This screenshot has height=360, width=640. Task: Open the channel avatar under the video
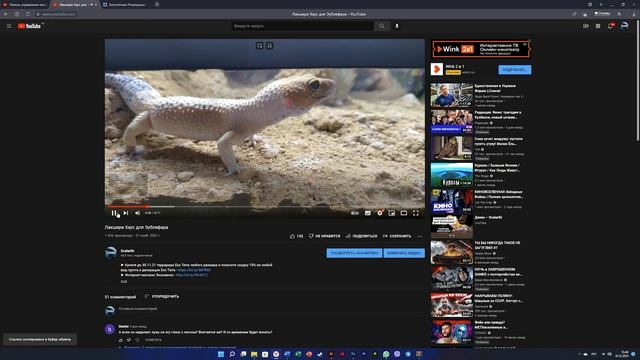[111, 253]
